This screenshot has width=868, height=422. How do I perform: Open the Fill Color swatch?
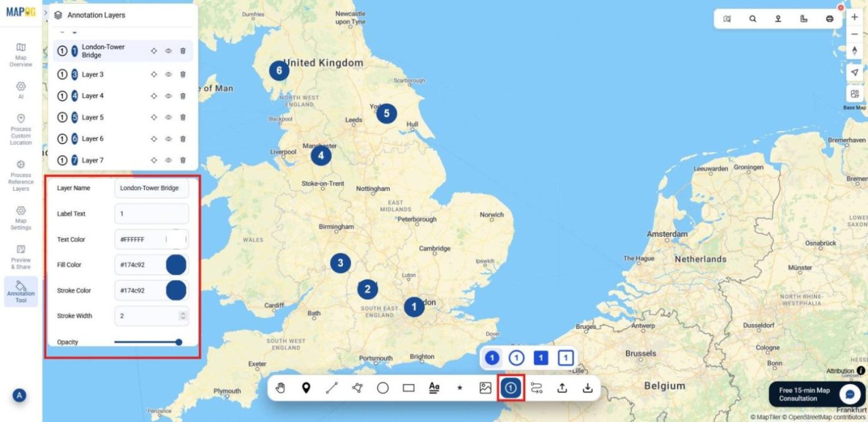point(176,265)
